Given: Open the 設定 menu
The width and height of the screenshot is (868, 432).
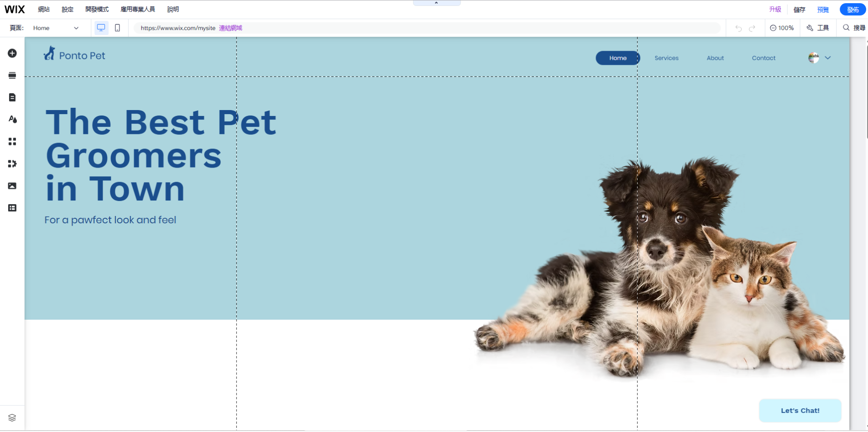Looking at the screenshot, I should (x=68, y=9).
